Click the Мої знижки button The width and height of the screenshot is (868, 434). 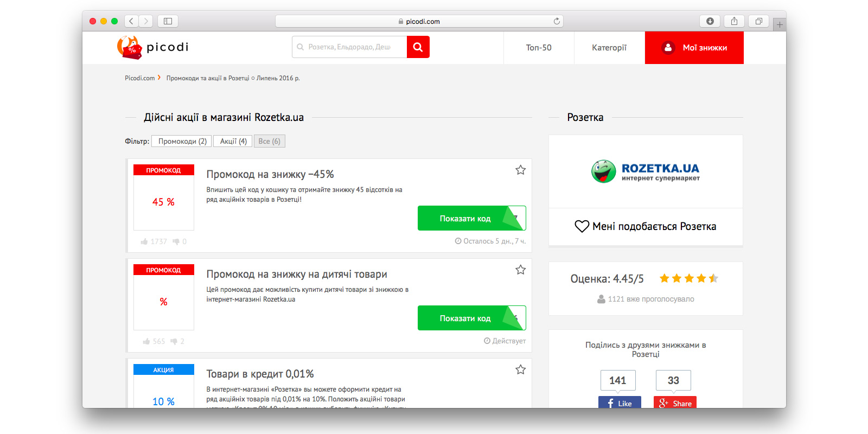click(x=694, y=48)
